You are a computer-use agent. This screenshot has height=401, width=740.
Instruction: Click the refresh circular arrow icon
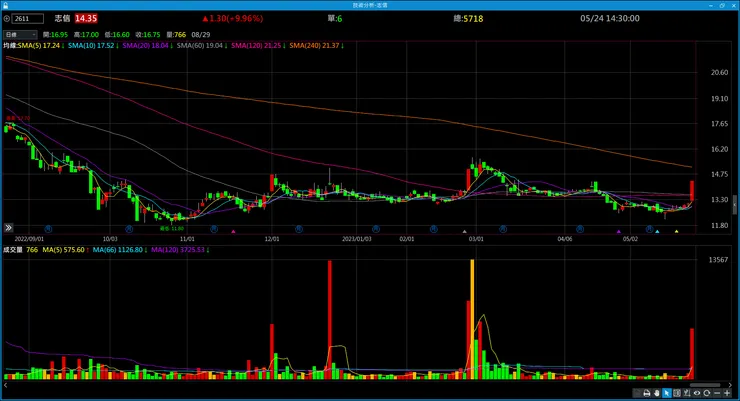coord(706,393)
